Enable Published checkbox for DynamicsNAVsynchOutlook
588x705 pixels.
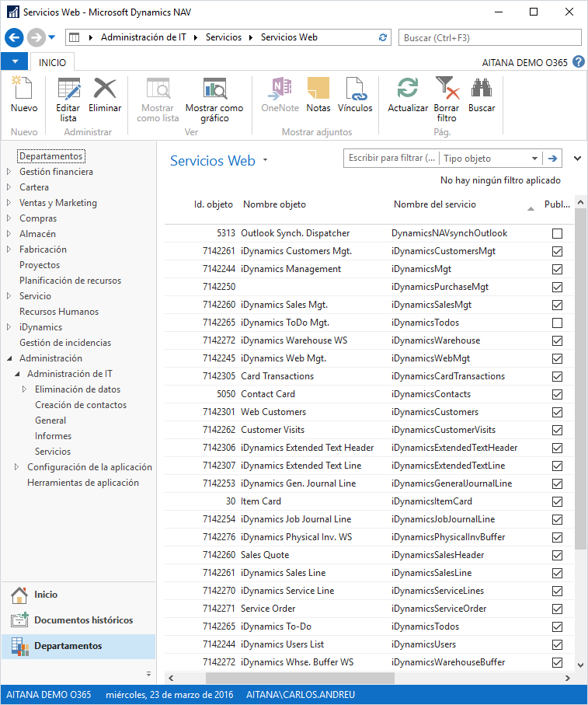(x=557, y=233)
